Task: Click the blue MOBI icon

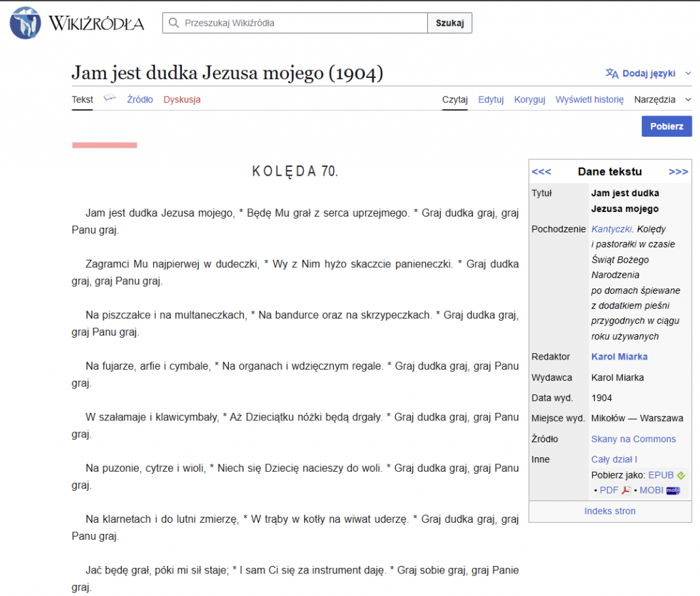Action: (673, 490)
